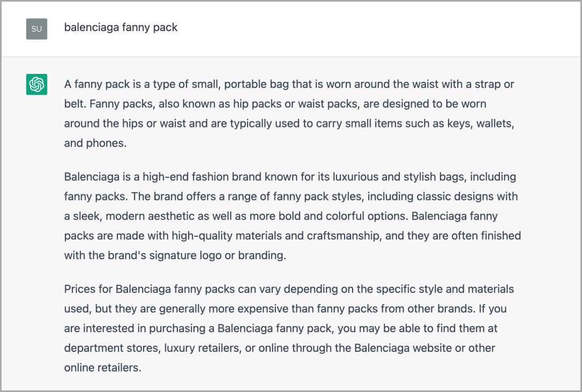Click the green ChatGPT logo icon
582x392 pixels.
[x=37, y=84]
